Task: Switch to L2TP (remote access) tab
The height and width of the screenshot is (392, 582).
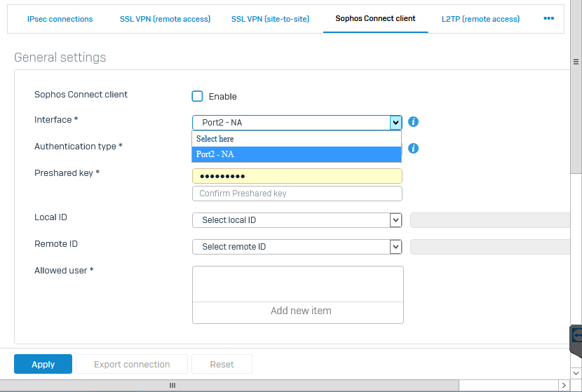Action: click(x=480, y=19)
